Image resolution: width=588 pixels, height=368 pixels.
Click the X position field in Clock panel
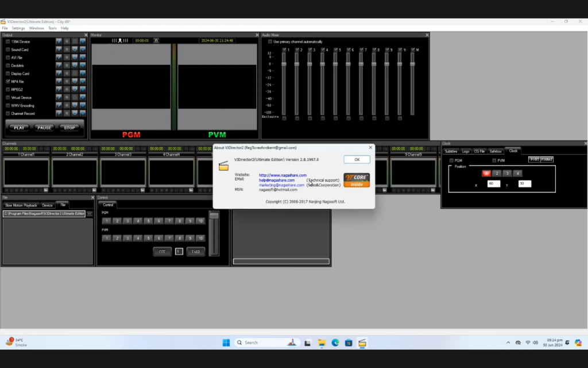[x=493, y=183]
